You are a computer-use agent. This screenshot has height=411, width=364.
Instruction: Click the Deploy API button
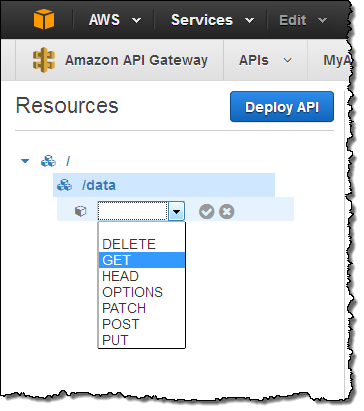pyautogui.click(x=282, y=107)
